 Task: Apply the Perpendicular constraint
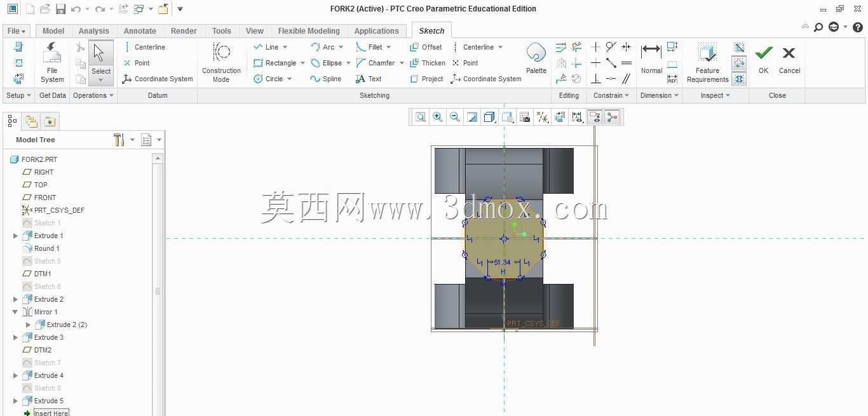point(595,79)
